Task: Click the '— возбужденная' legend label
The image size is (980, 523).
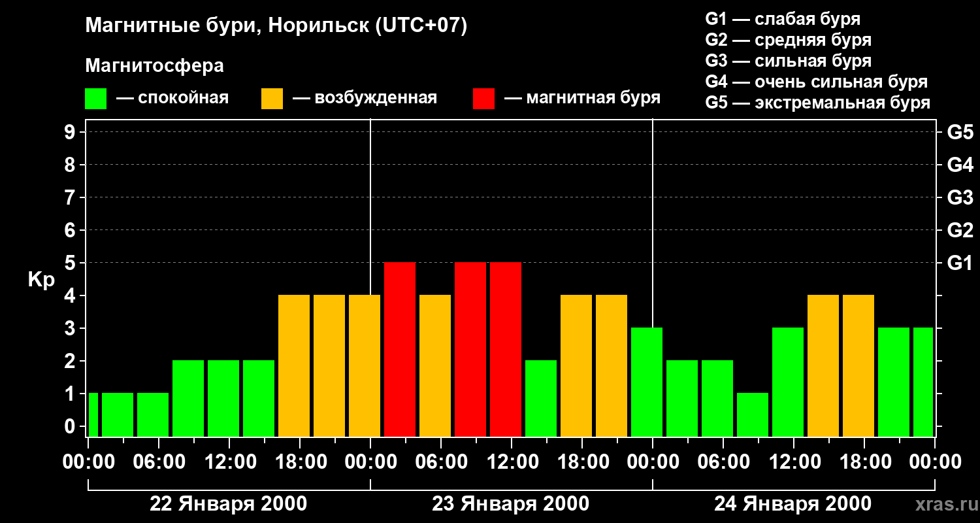Action: pos(365,99)
